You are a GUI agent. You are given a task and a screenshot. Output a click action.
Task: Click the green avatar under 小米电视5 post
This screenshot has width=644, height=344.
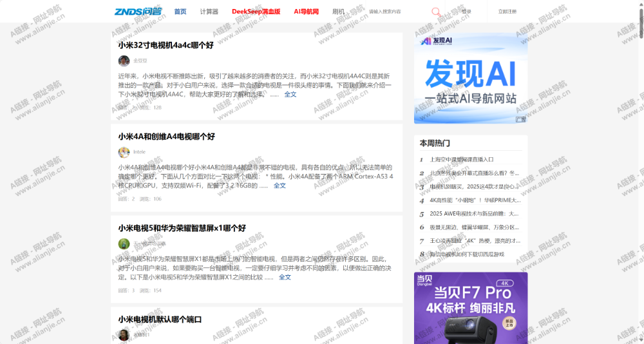(124, 244)
